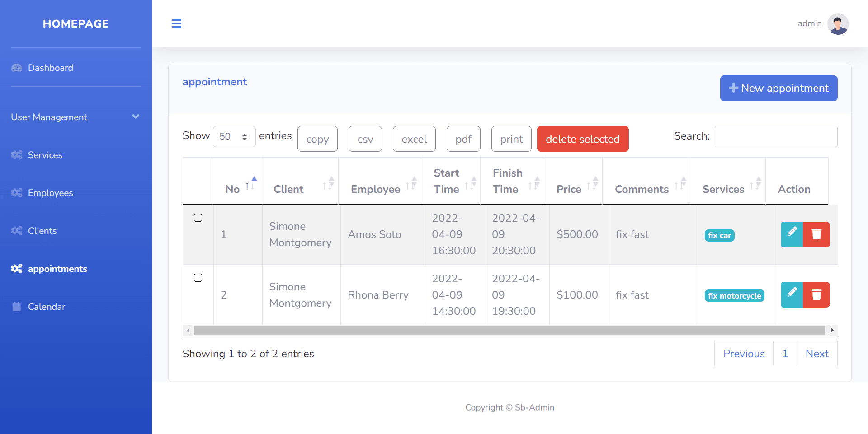The image size is (868, 434).
Task: Export the table as pdf
Action: click(x=463, y=139)
